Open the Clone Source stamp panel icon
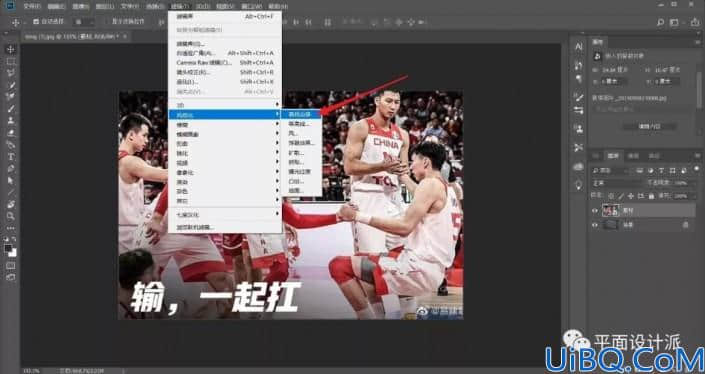The height and width of the screenshot is (374, 705). tap(579, 129)
